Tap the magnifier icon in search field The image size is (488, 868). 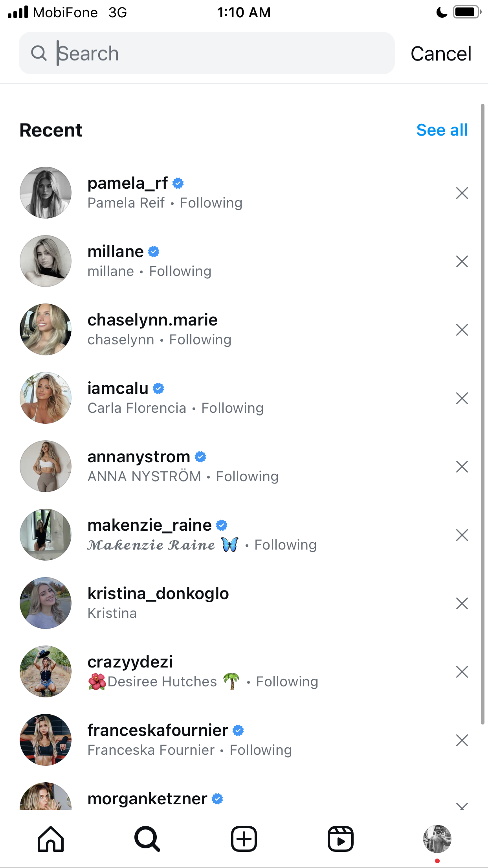click(39, 53)
